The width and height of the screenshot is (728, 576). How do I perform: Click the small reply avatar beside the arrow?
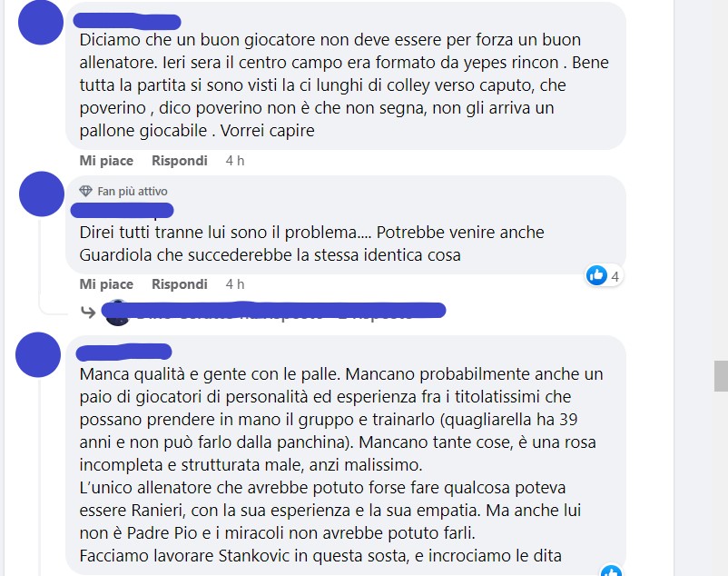pyautogui.click(x=117, y=313)
